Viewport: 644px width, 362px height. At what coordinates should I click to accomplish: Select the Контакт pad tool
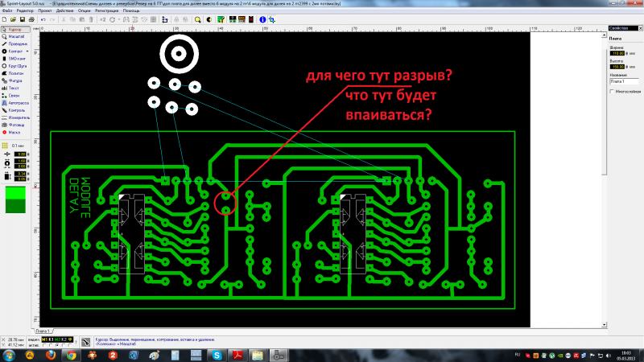click(13, 51)
